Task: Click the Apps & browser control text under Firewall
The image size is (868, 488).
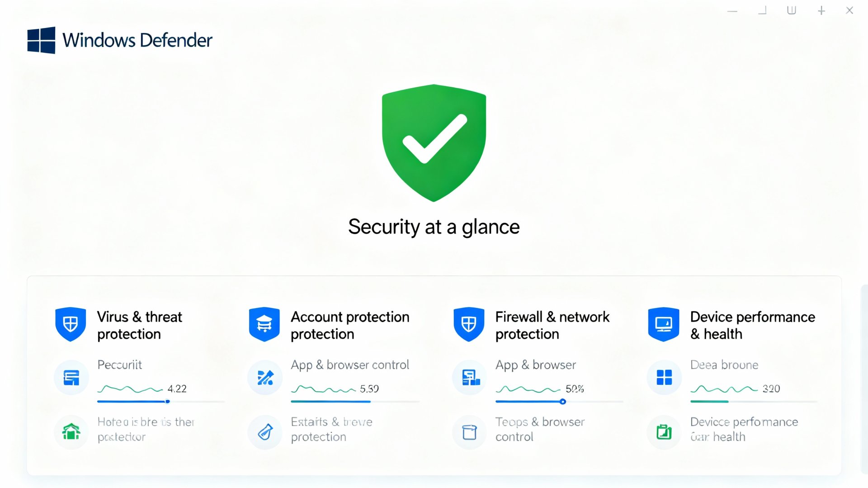Action: (x=540, y=429)
